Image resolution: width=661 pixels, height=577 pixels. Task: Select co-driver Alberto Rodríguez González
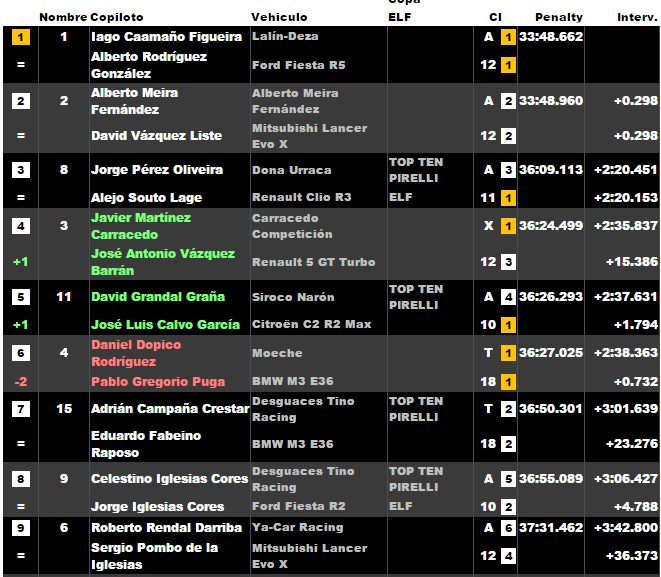point(149,65)
